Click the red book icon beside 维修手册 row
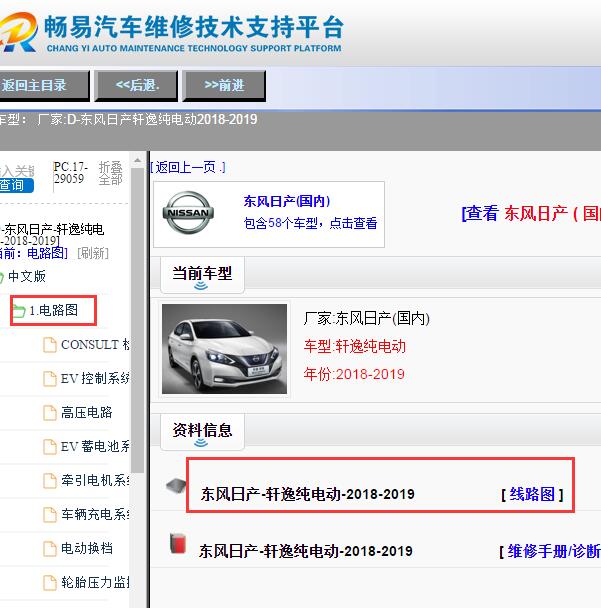The height and width of the screenshot is (608, 601). [x=178, y=544]
